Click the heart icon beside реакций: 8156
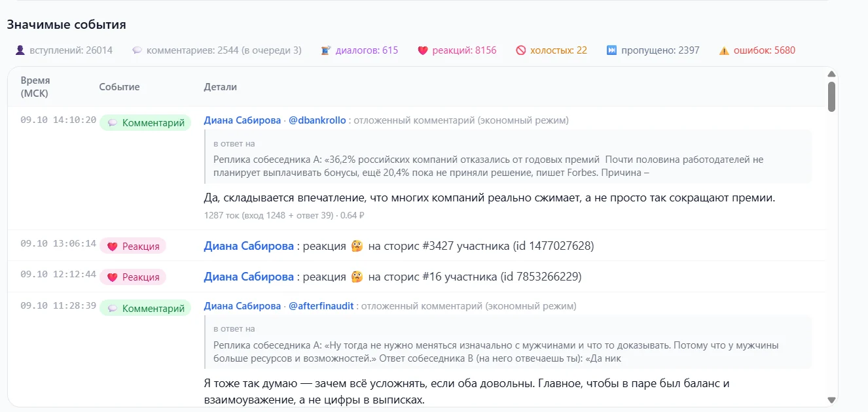This screenshot has height=412, width=868. pyautogui.click(x=423, y=50)
